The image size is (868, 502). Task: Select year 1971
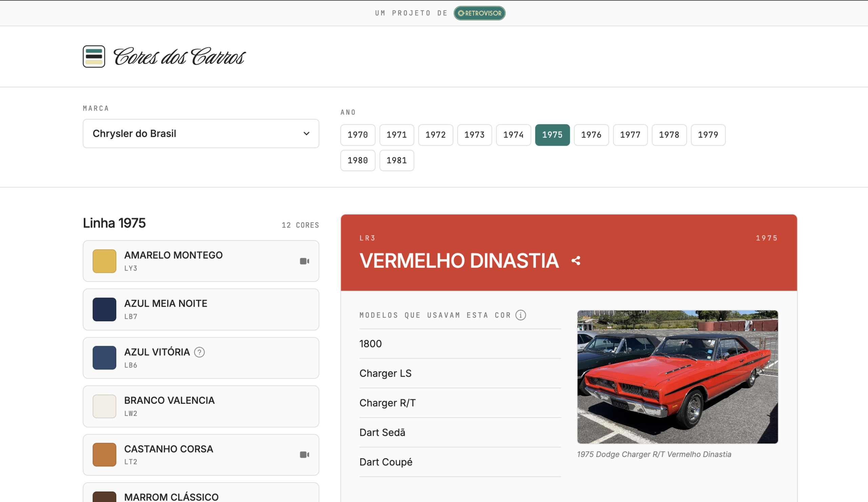tap(396, 135)
